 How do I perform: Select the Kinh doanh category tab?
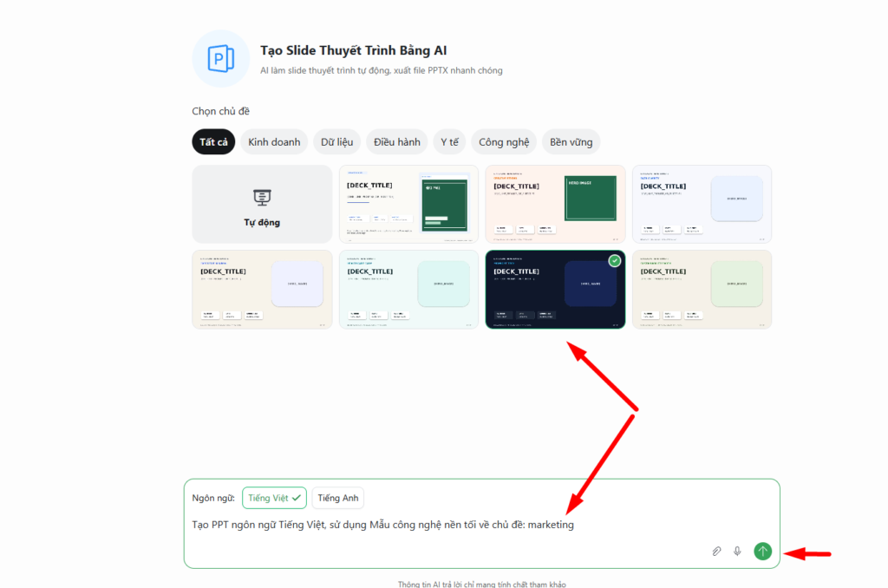click(x=274, y=141)
